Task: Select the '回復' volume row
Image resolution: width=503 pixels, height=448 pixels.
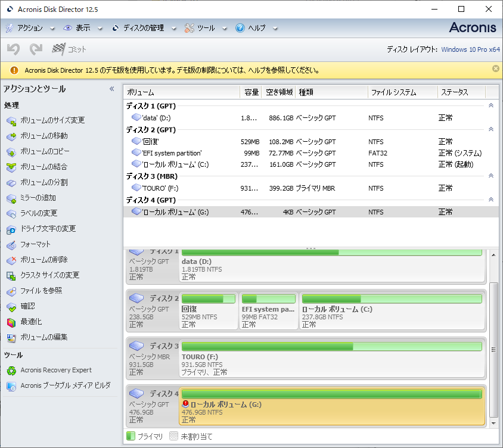Action: coord(311,141)
